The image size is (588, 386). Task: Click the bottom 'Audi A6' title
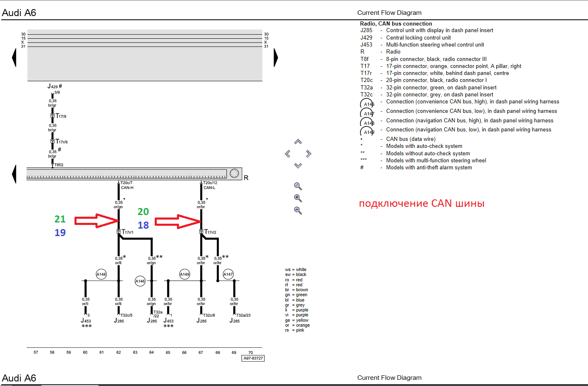click(x=19, y=378)
